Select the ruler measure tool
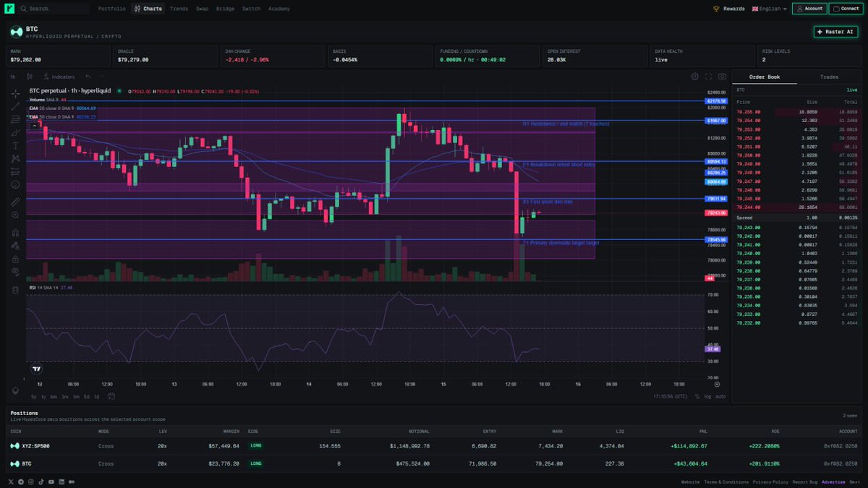 point(15,202)
